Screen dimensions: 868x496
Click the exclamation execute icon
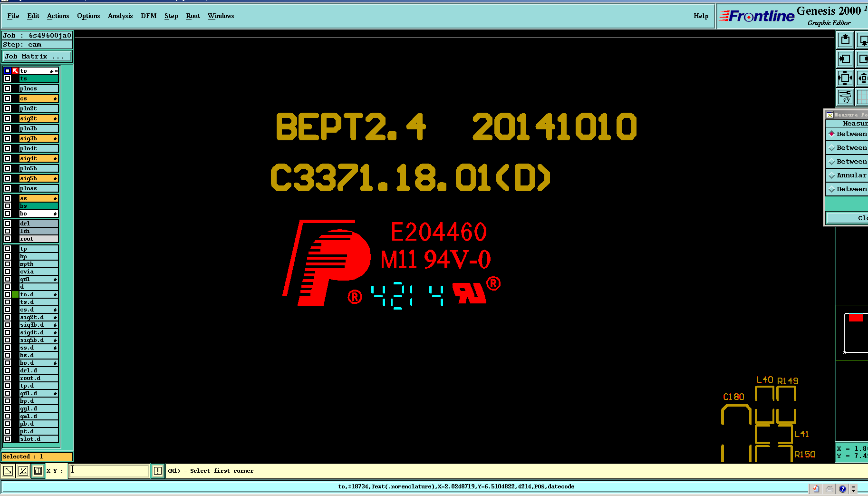tap(158, 471)
